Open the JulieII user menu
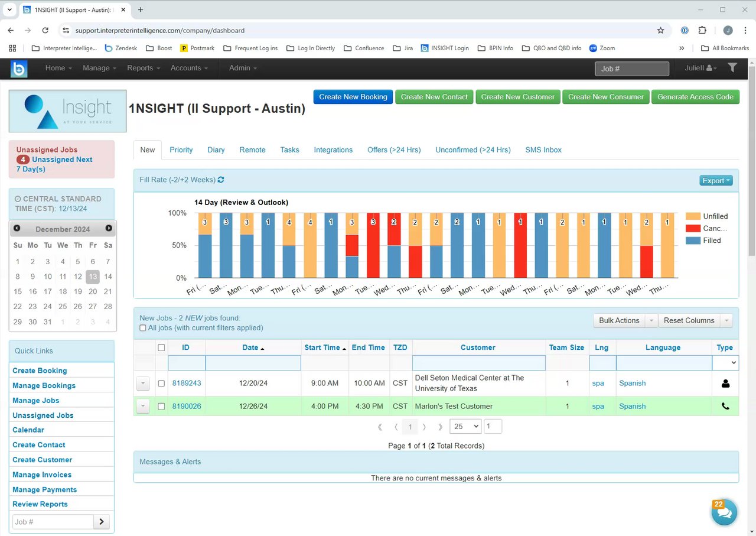The height and width of the screenshot is (536, 756). point(701,68)
